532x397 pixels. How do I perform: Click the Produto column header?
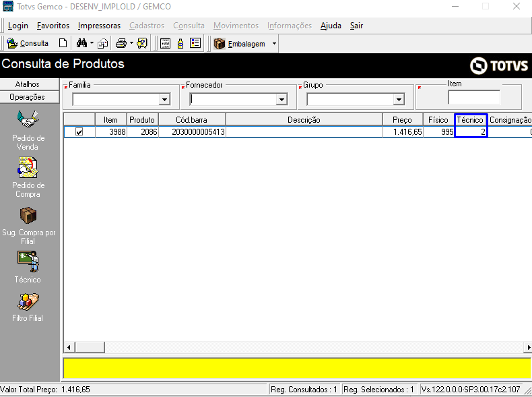(x=142, y=119)
